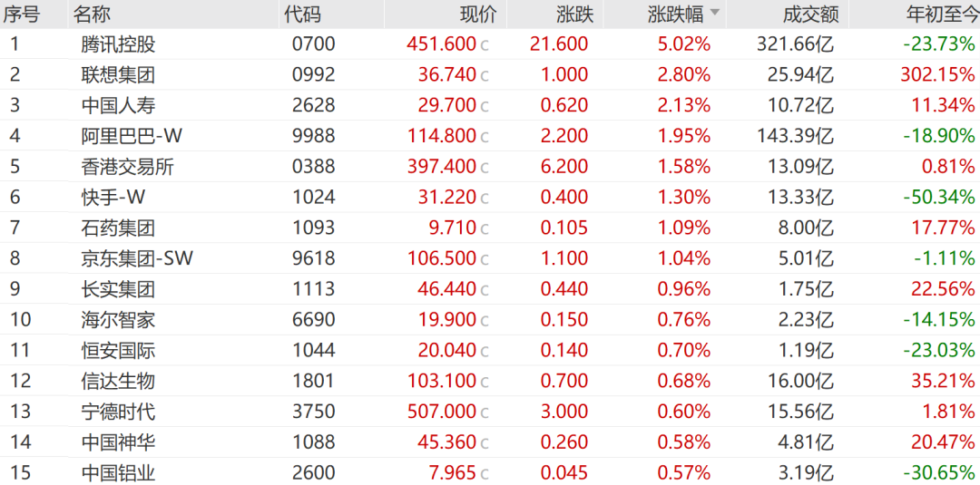Sort by the 成交额 column header
This screenshot has height=485, width=980.
810,14
